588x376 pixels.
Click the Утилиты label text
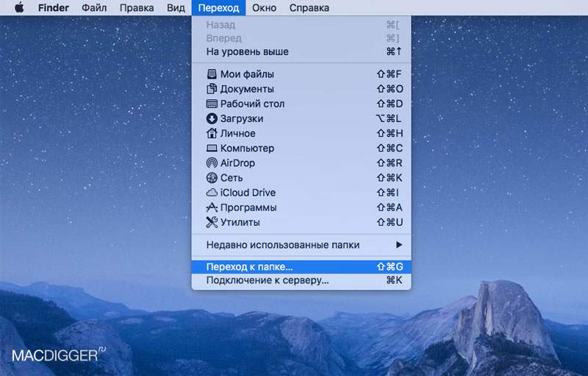coord(240,222)
